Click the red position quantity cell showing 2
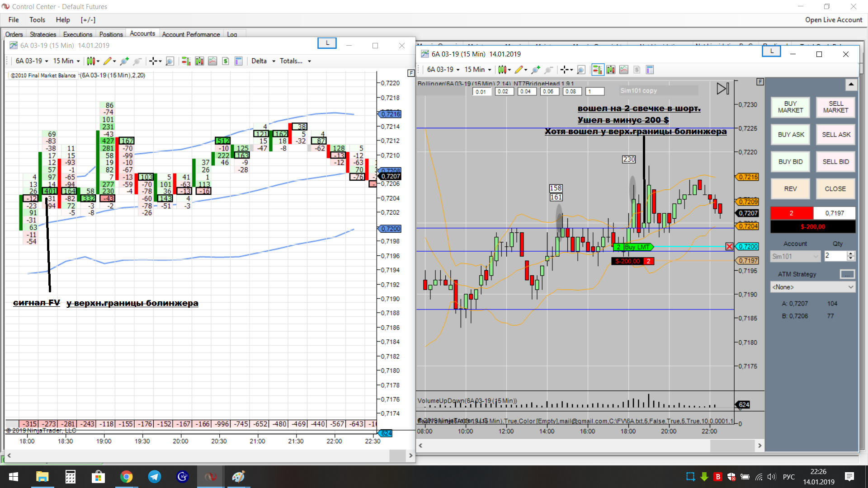 791,213
